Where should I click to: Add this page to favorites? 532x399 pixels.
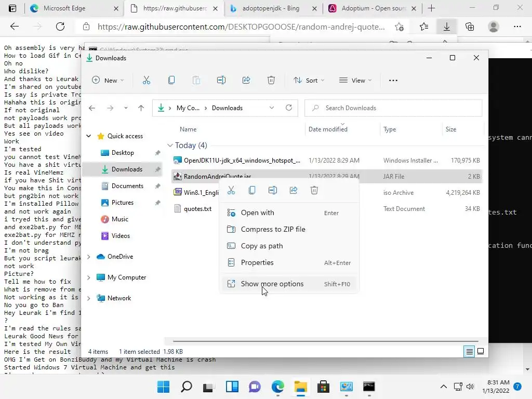pyautogui.click(x=400, y=26)
